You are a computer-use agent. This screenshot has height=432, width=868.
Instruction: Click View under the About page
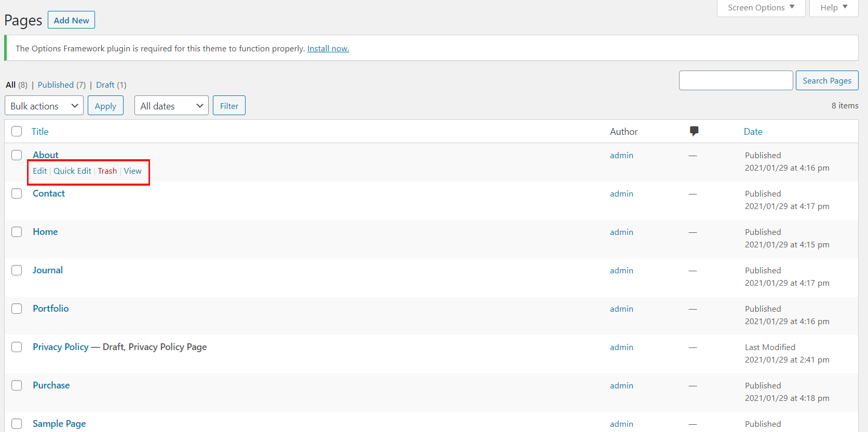point(132,171)
